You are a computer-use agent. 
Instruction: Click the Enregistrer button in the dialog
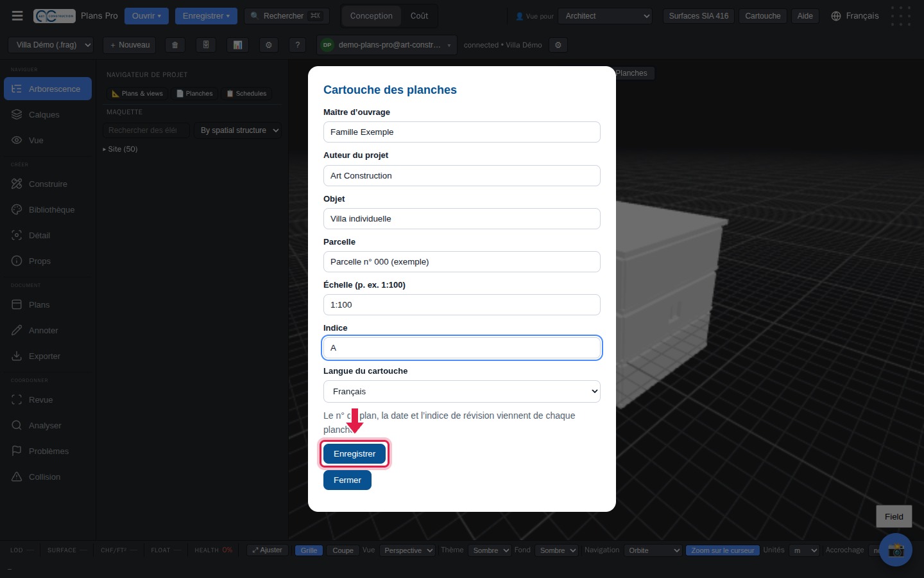coord(354,453)
